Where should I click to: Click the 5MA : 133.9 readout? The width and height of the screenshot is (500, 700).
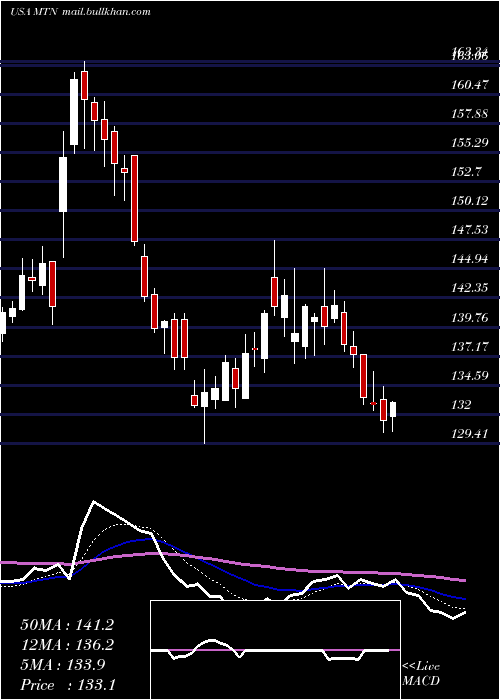tap(63, 665)
